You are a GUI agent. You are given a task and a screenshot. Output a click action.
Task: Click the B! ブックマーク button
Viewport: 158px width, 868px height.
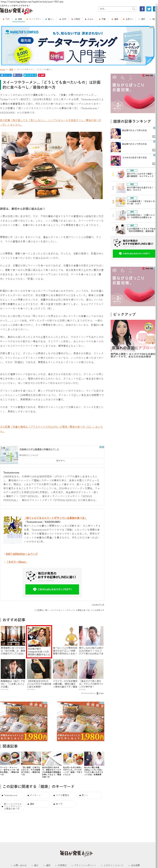[x=30, y=75]
